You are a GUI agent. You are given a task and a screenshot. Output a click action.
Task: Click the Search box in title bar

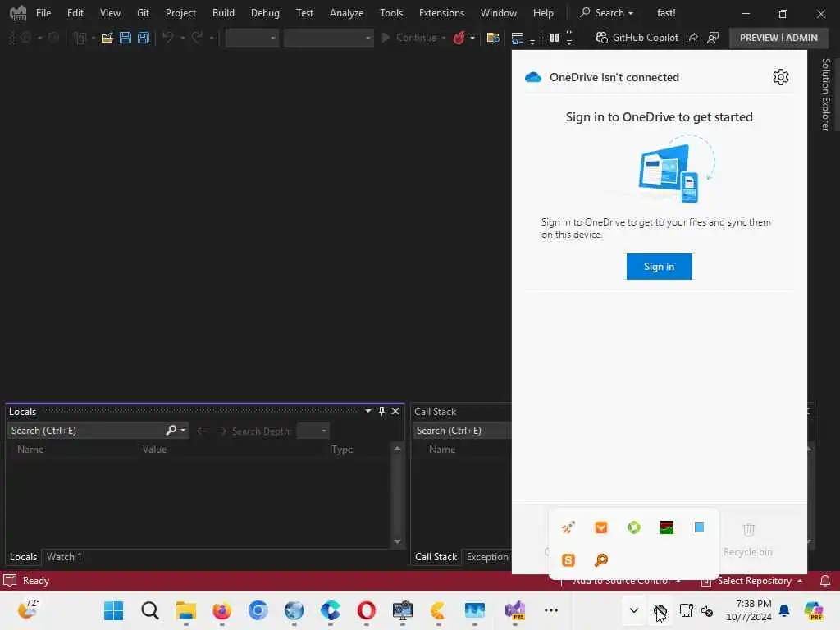point(607,13)
